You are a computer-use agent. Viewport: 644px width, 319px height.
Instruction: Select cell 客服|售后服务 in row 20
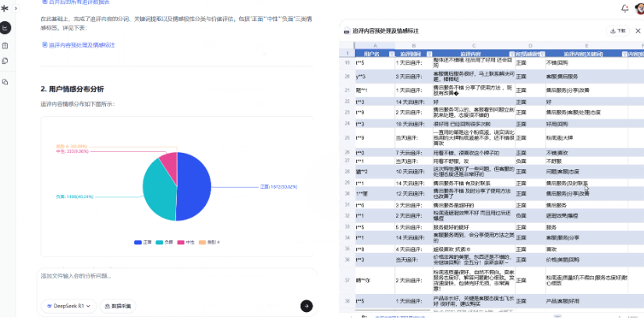click(x=586, y=76)
